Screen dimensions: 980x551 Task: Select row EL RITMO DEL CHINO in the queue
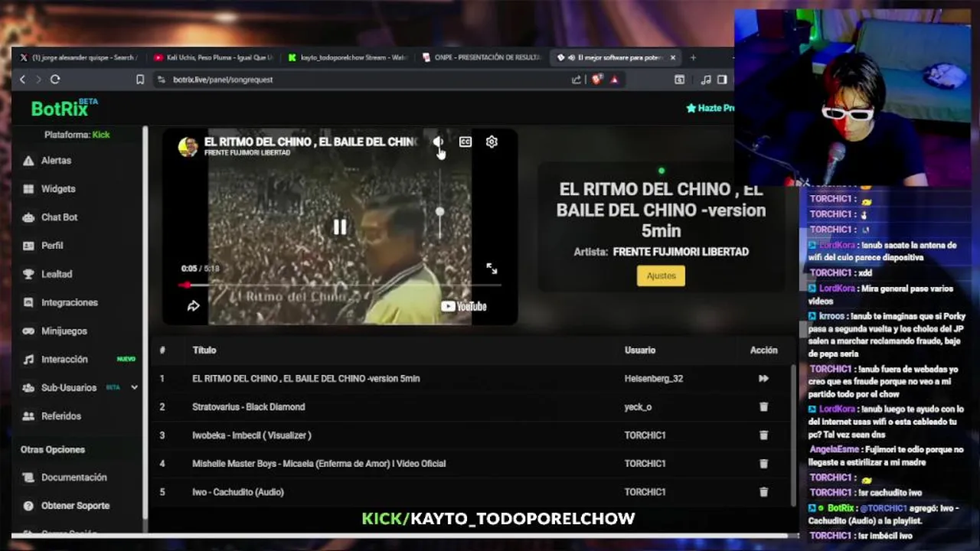470,379
